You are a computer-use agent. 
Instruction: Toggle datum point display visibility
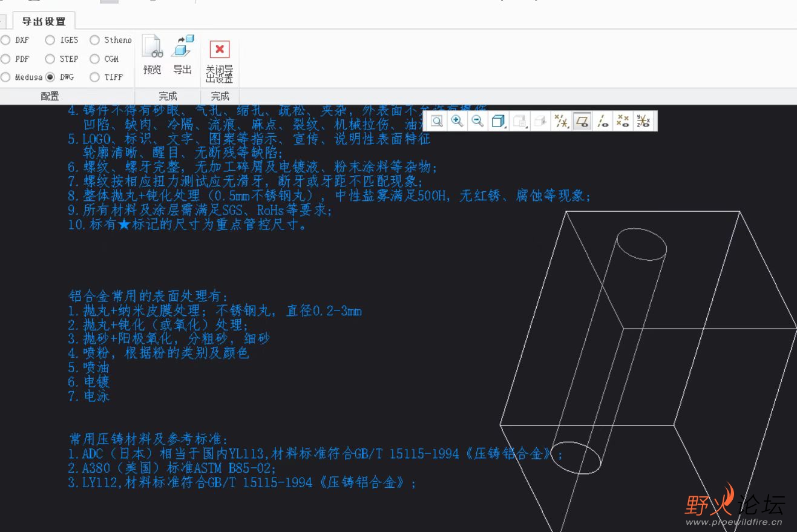click(x=623, y=121)
